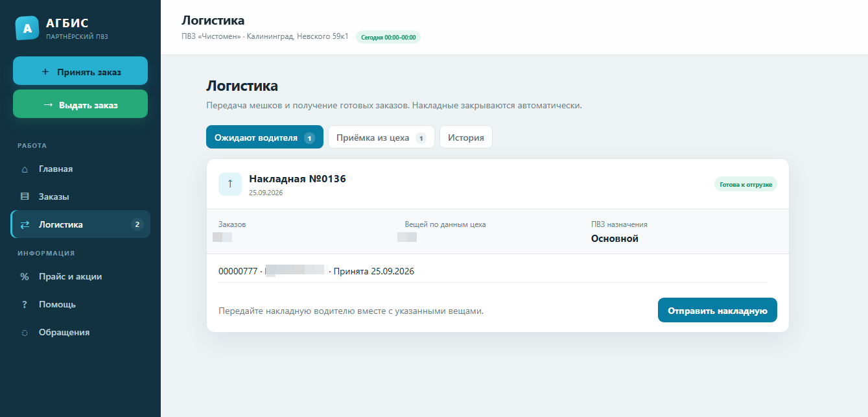Click the ПВЗ назначения value Основной
The height and width of the screenshot is (417, 868).
coord(615,239)
